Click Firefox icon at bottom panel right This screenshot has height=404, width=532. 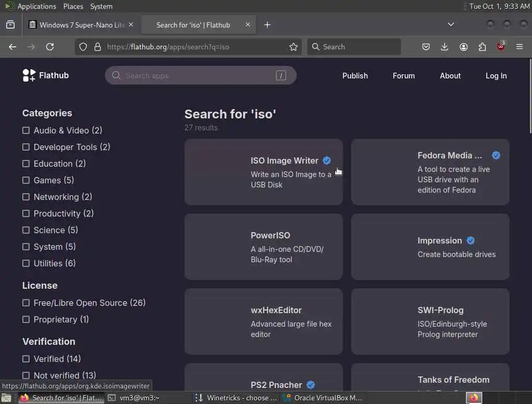(474, 398)
